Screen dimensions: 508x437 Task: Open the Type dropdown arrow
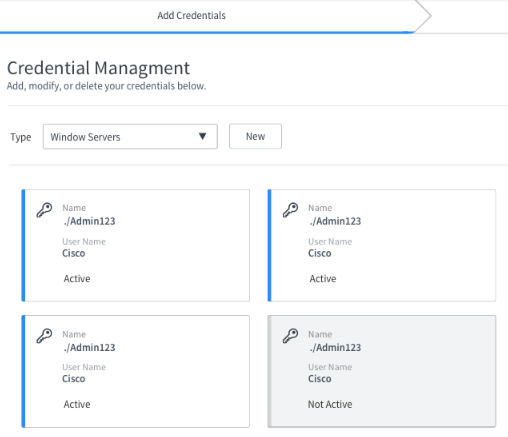point(202,136)
